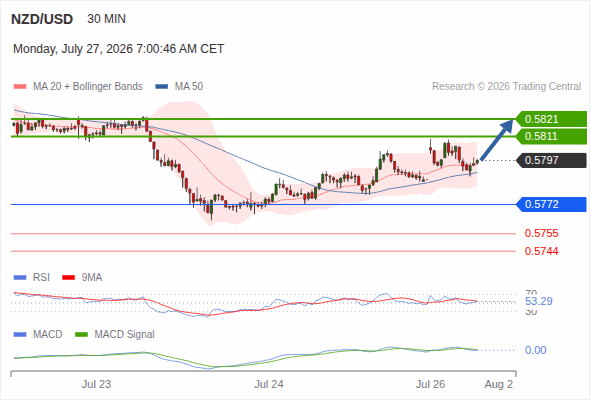The height and width of the screenshot is (400, 590).
Task: Click the 'MACD Signal' legend text
Action: click(125, 335)
